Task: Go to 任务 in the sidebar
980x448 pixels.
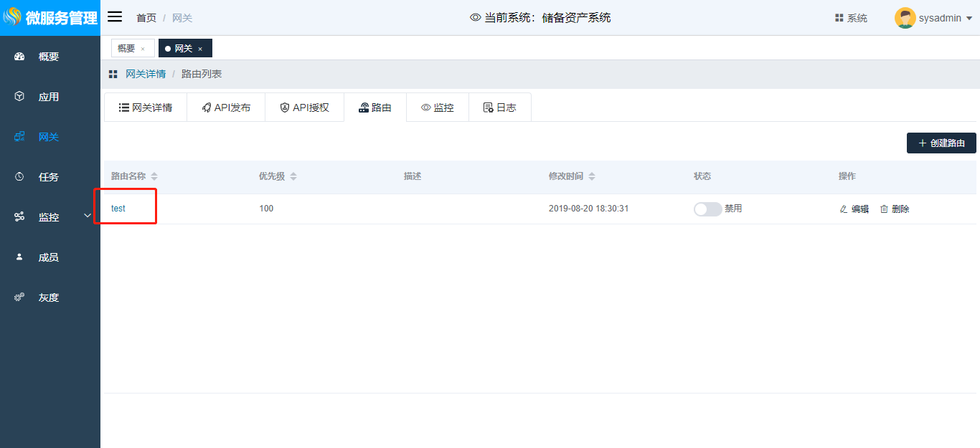Action: click(49, 177)
